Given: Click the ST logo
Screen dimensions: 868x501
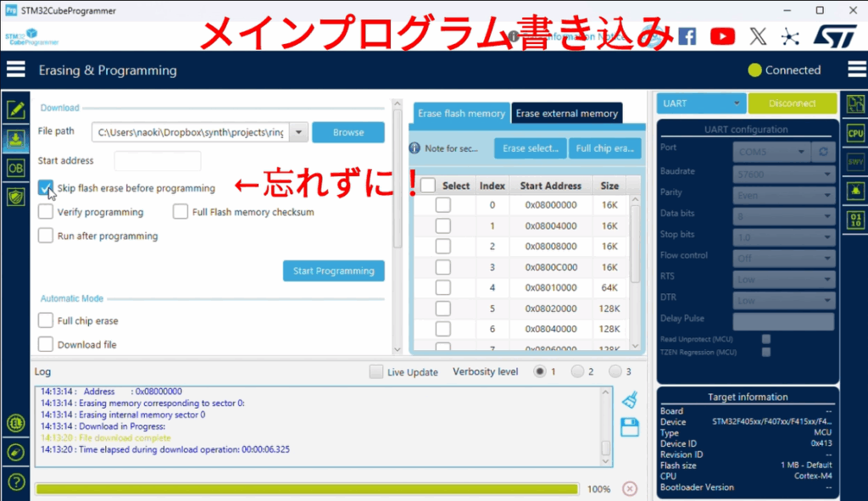Looking at the screenshot, I should [x=835, y=36].
